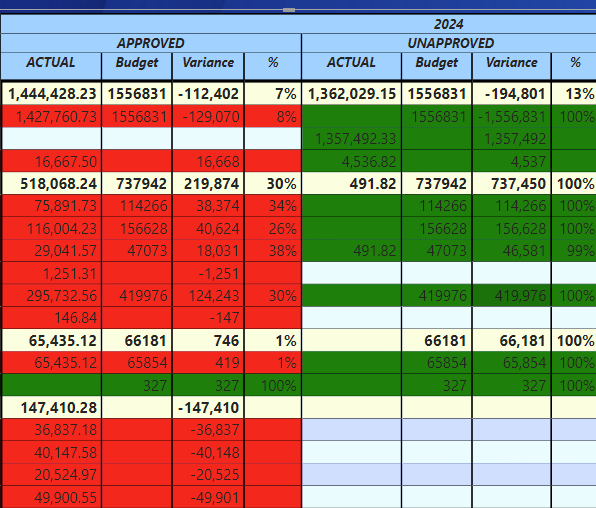The height and width of the screenshot is (508, 596).
Task: Select cell 49,900.55
Action: click(x=52, y=497)
